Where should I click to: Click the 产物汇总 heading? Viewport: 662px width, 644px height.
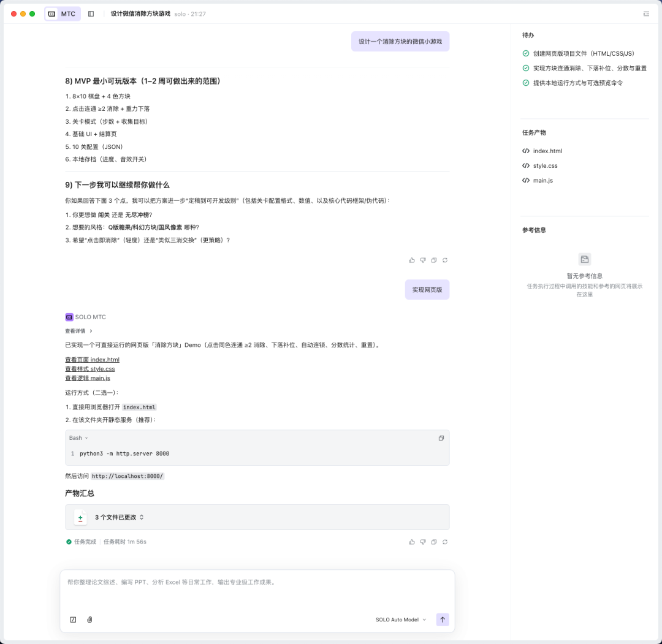[x=79, y=493]
